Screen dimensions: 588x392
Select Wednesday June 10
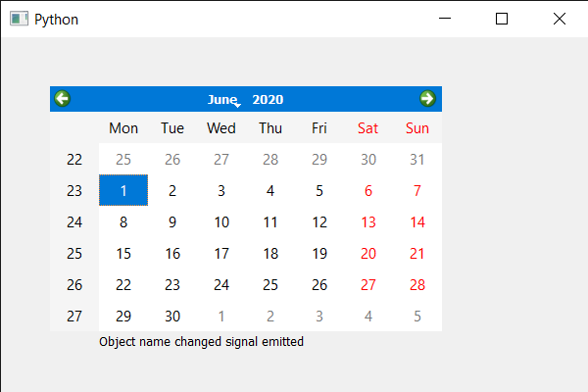[221, 221]
